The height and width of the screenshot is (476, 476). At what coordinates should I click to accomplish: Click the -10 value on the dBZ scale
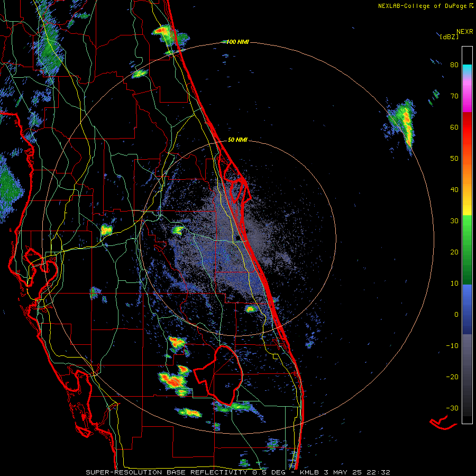click(x=452, y=346)
